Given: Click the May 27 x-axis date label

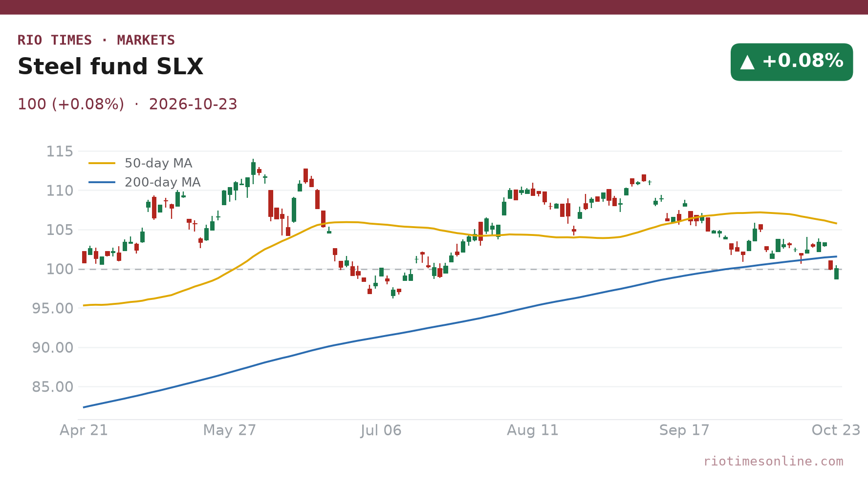Looking at the screenshot, I should pyautogui.click(x=230, y=430).
